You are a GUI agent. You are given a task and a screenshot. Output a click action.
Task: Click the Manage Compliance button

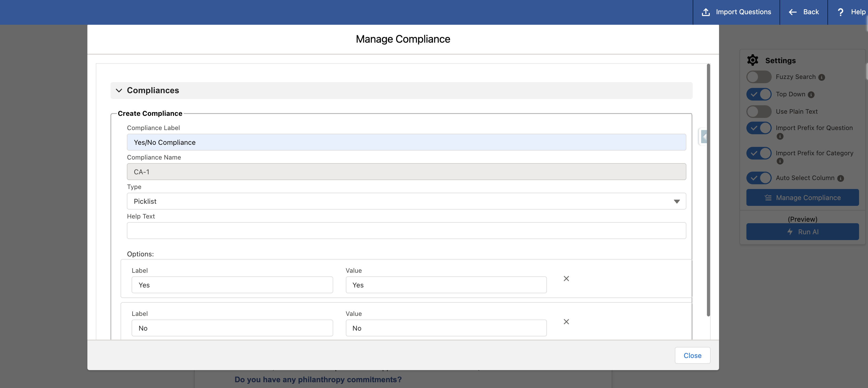point(802,197)
